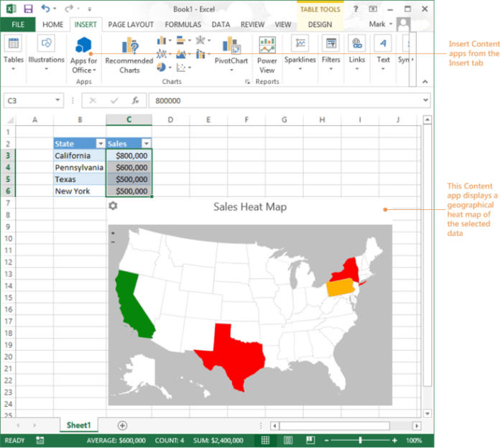Screen dimensions: 503x448
Task: Open the Sales column filter dropdown
Action: click(x=146, y=143)
